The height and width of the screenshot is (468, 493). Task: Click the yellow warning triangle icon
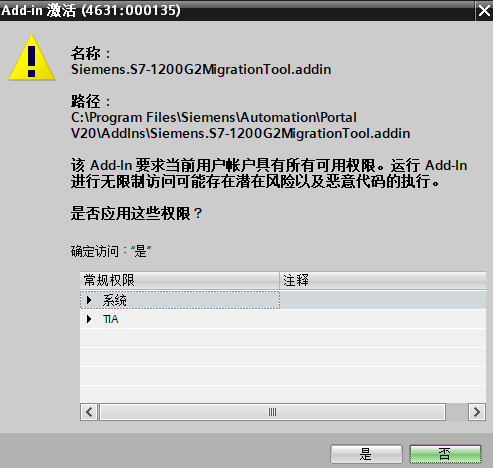(x=32, y=57)
